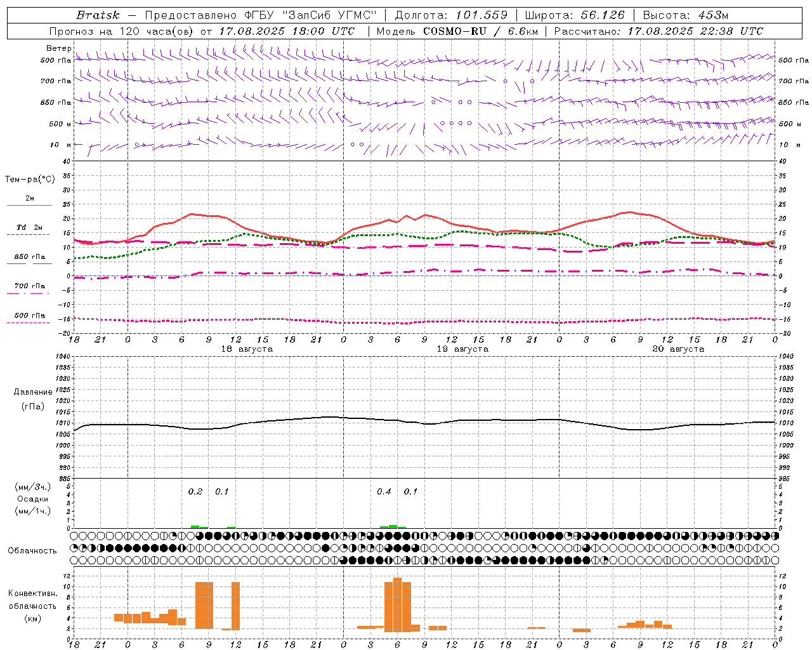Click the "500 м" wind level label on left

[x=60, y=124]
